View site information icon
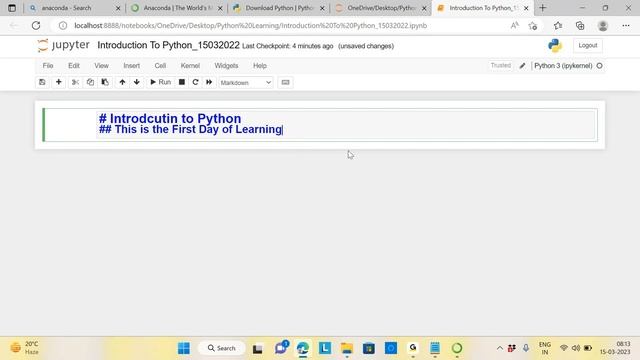This screenshot has height=360, width=640. (x=63, y=25)
